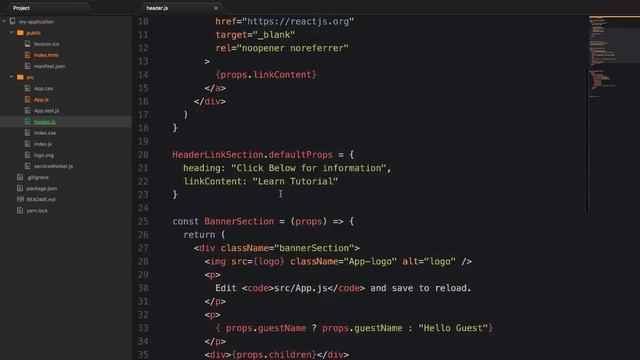Collapse the public folder chevron
This screenshot has height=360, width=640.
pyautogui.click(x=12, y=33)
